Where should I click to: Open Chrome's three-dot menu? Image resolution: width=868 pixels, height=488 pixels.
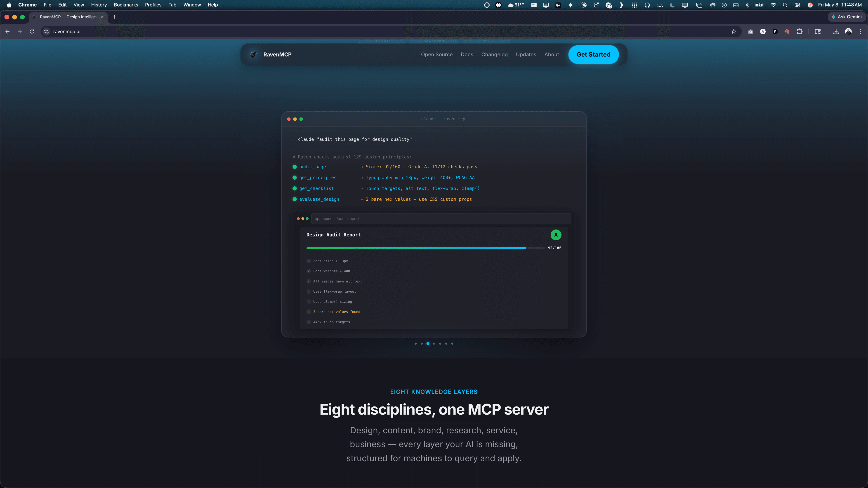click(x=861, y=32)
